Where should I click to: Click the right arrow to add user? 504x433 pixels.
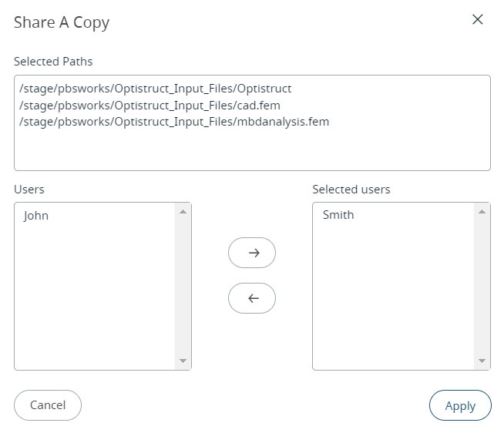coord(252,253)
